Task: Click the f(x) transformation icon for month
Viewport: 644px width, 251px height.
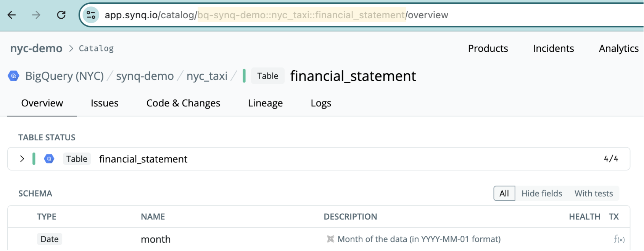Action: (619, 239)
